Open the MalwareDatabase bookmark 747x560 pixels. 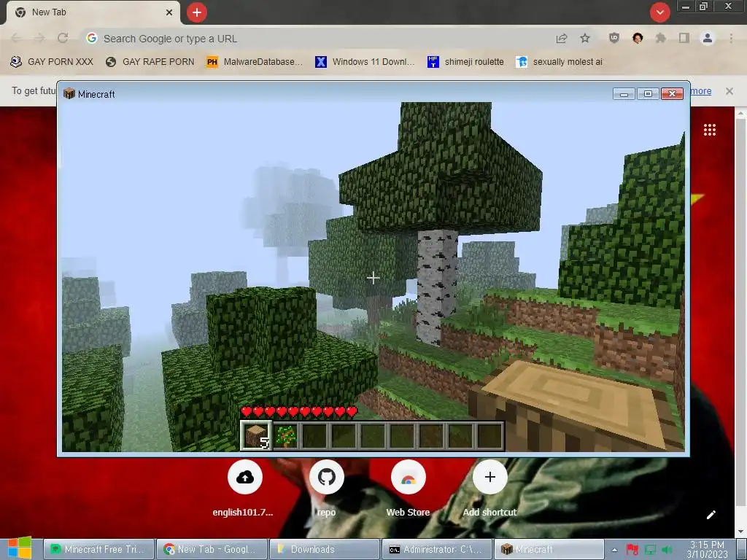255,62
